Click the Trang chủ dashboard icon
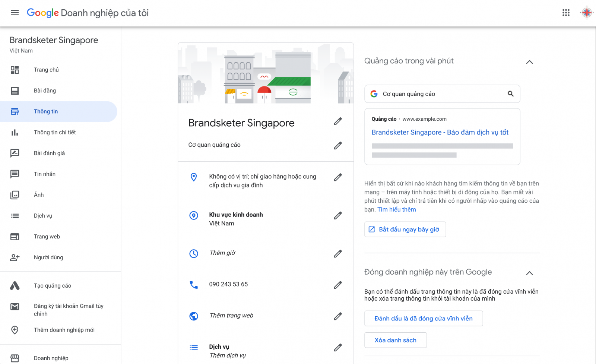596x364 pixels. tap(15, 70)
